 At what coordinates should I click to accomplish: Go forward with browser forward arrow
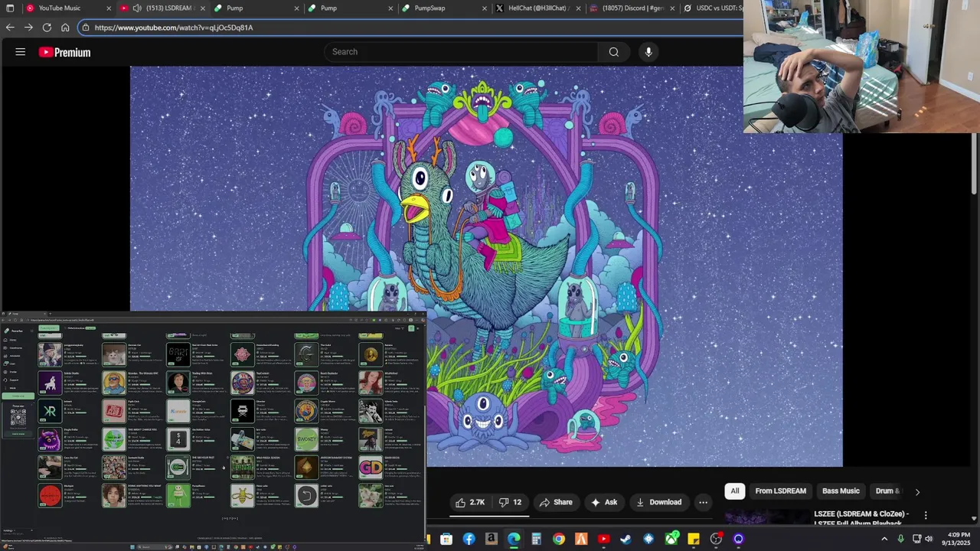[x=28, y=28]
